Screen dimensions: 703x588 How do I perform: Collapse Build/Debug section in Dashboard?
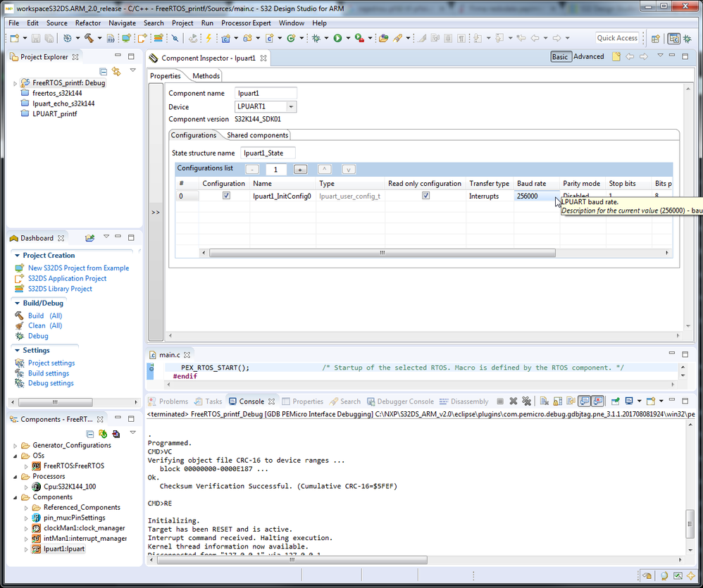tap(17, 304)
